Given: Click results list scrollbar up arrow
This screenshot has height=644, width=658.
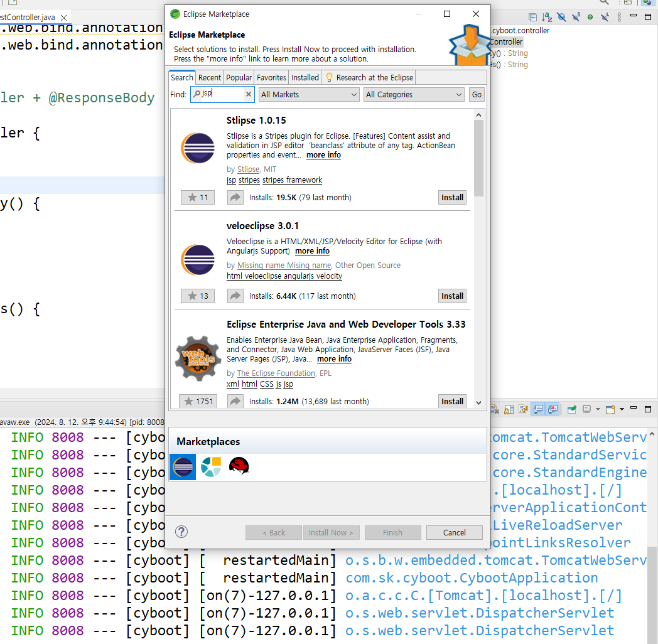Looking at the screenshot, I should tap(478, 115).
